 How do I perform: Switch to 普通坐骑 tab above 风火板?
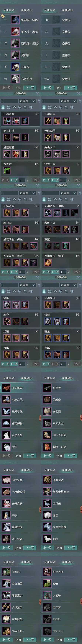[x=50, y=378]
